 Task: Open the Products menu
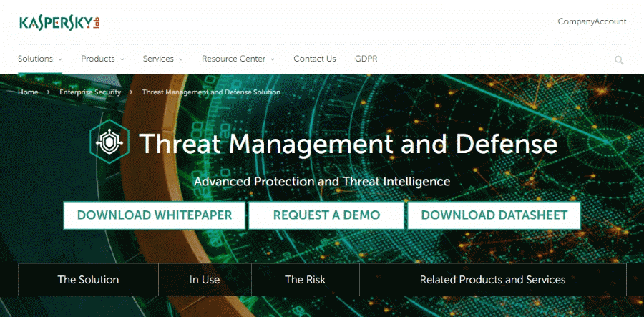pyautogui.click(x=98, y=59)
